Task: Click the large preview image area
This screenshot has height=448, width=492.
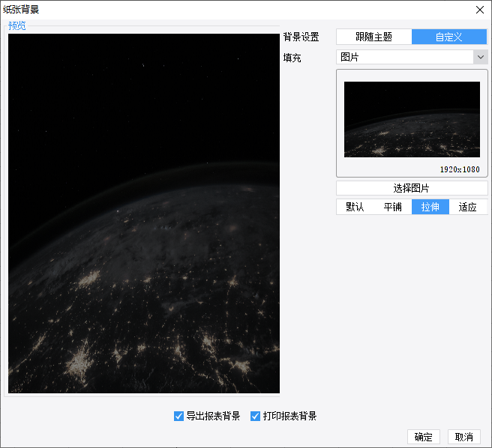Action: [144, 214]
